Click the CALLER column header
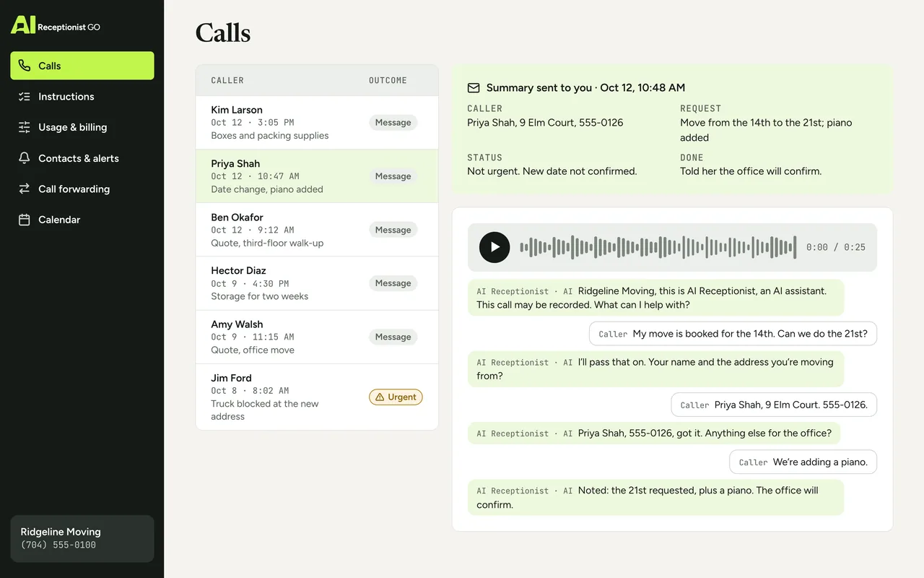Screen dimensions: 924x578 pyautogui.click(x=227, y=80)
